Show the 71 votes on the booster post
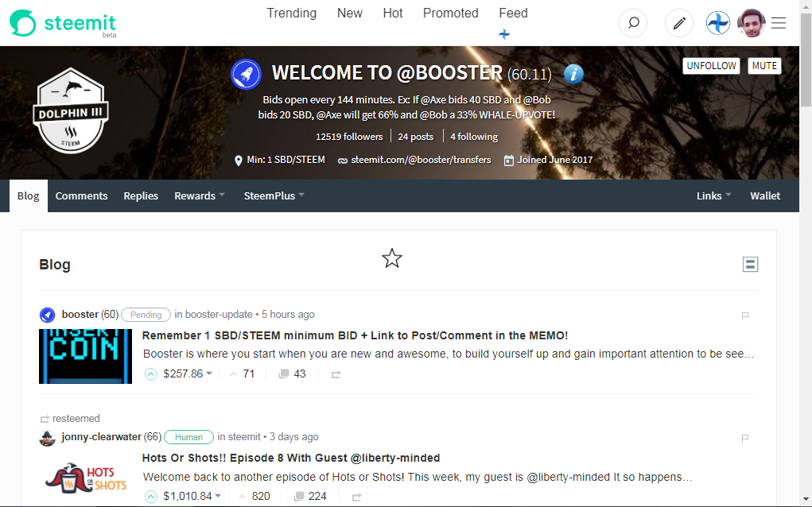The width and height of the screenshot is (812, 507). point(242,373)
